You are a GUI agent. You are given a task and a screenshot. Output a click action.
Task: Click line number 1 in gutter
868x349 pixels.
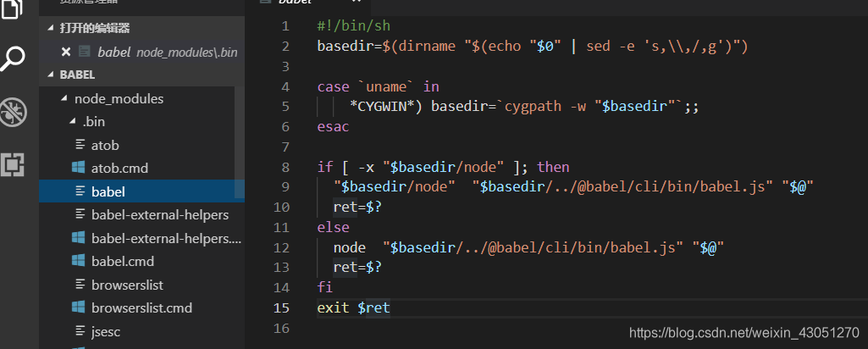pyautogui.click(x=285, y=26)
